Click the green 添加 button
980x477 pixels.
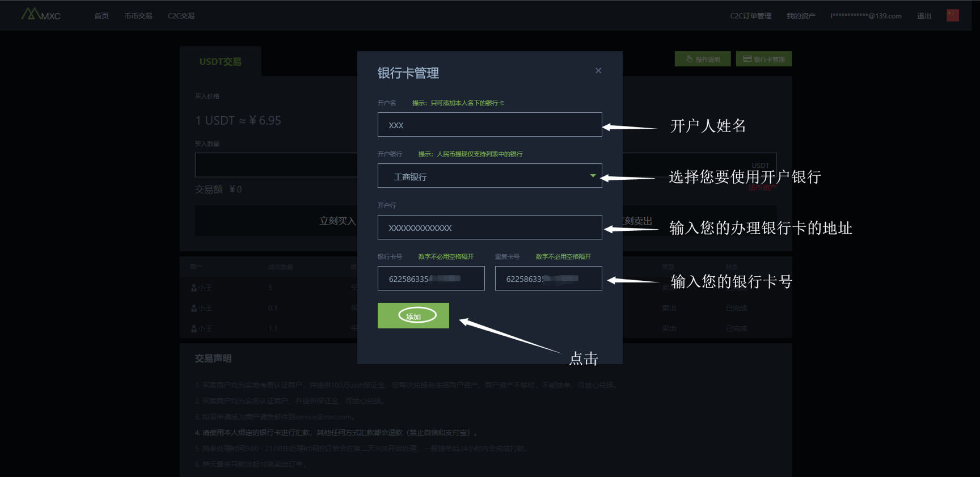tap(413, 316)
